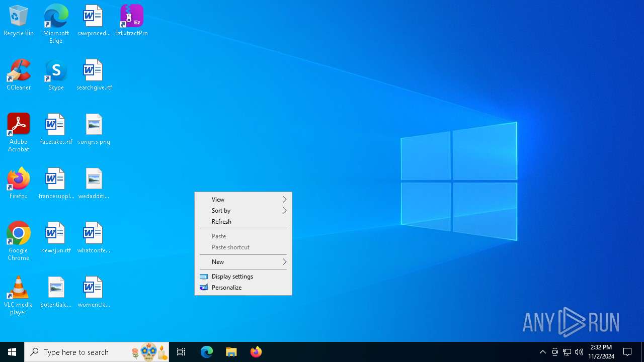
Task: Select the Skype desktop shortcut
Action: [56, 75]
